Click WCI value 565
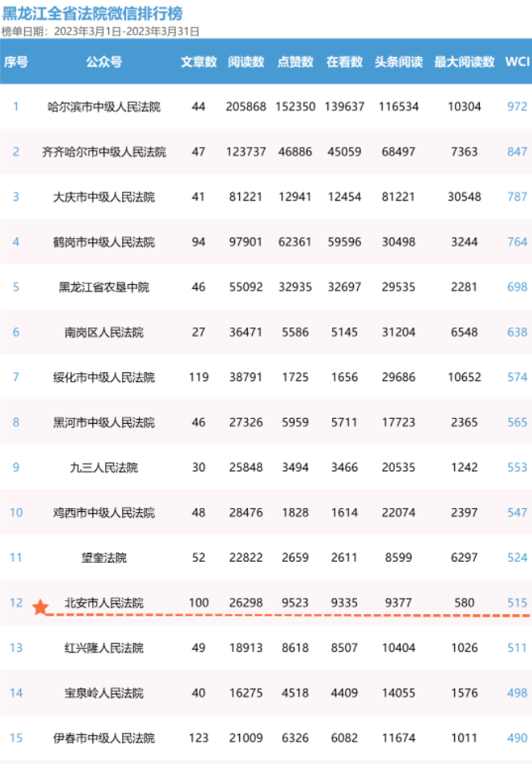 (x=517, y=422)
